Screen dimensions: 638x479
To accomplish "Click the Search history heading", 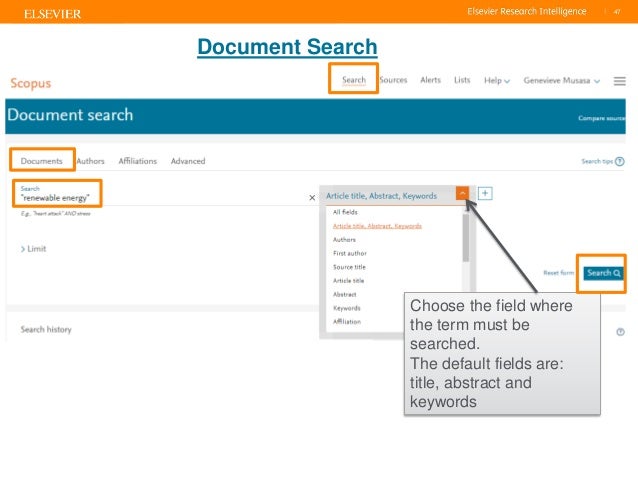I will click(x=46, y=329).
